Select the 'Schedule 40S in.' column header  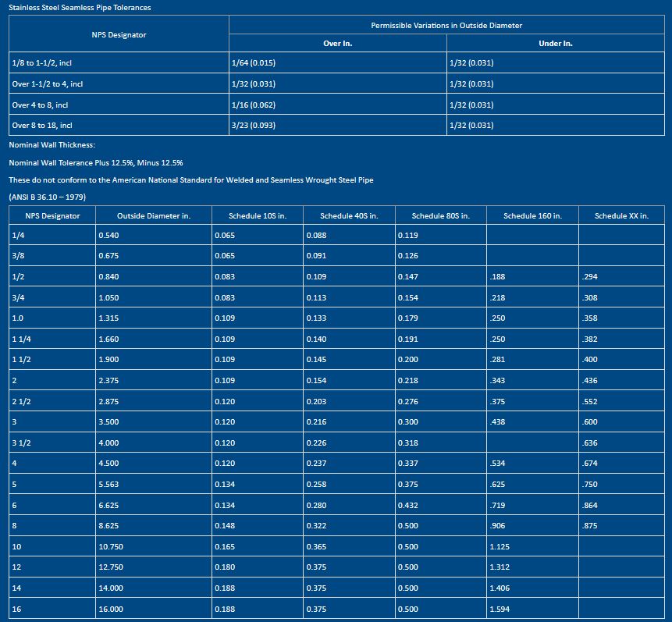349,215
